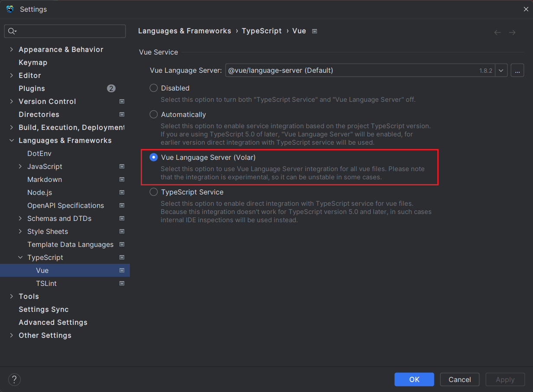
Task: Click the project icon on Vue row
Action: 122,270
